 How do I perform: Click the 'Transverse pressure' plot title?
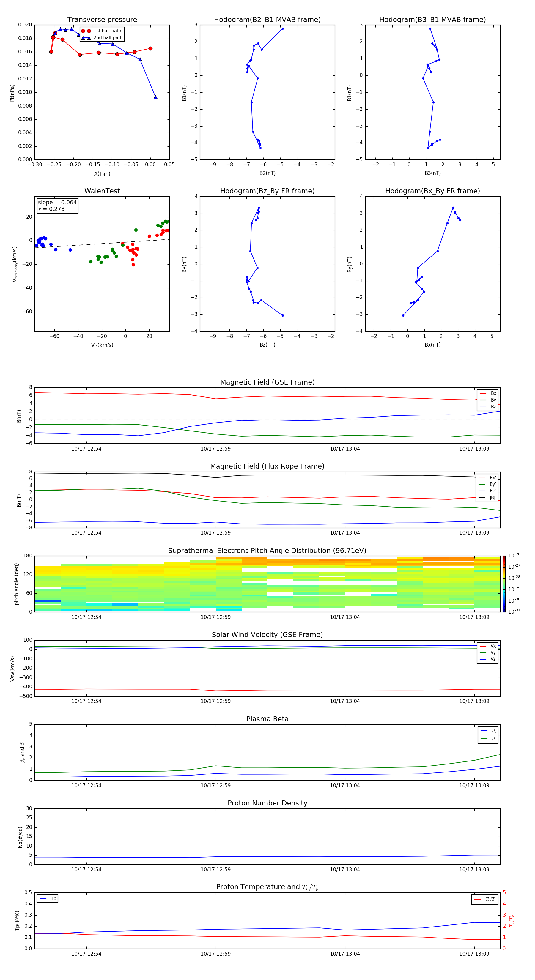102,19
